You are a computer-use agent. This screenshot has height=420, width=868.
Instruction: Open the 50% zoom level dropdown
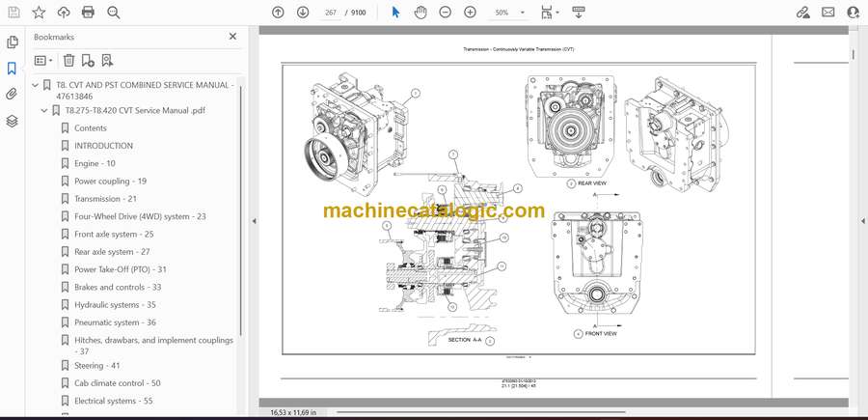point(509,13)
